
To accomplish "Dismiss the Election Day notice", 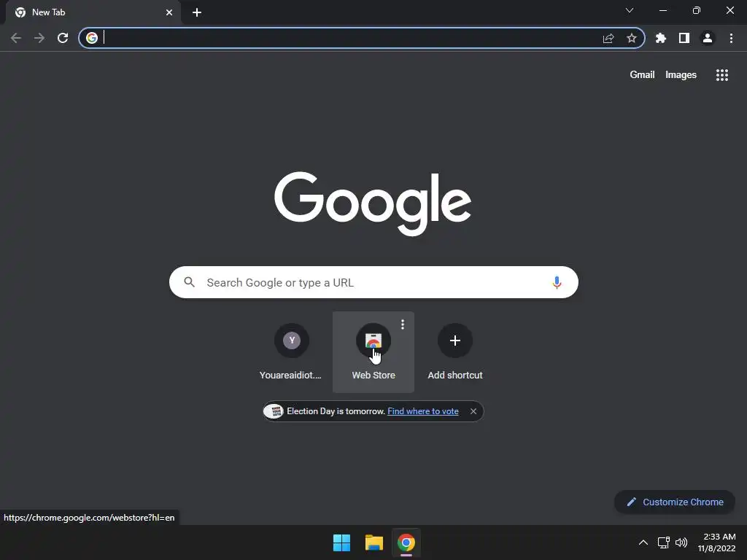I will pos(473,411).
